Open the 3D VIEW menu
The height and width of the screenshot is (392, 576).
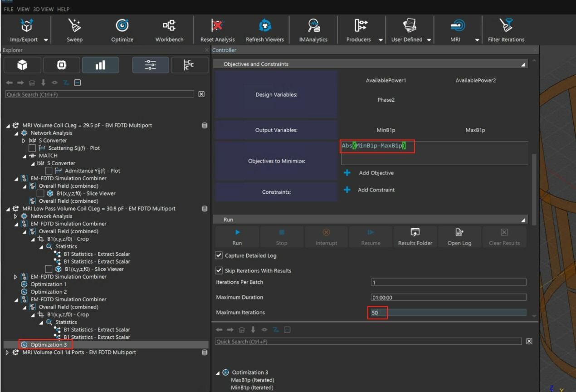click(x=44, y=9)
